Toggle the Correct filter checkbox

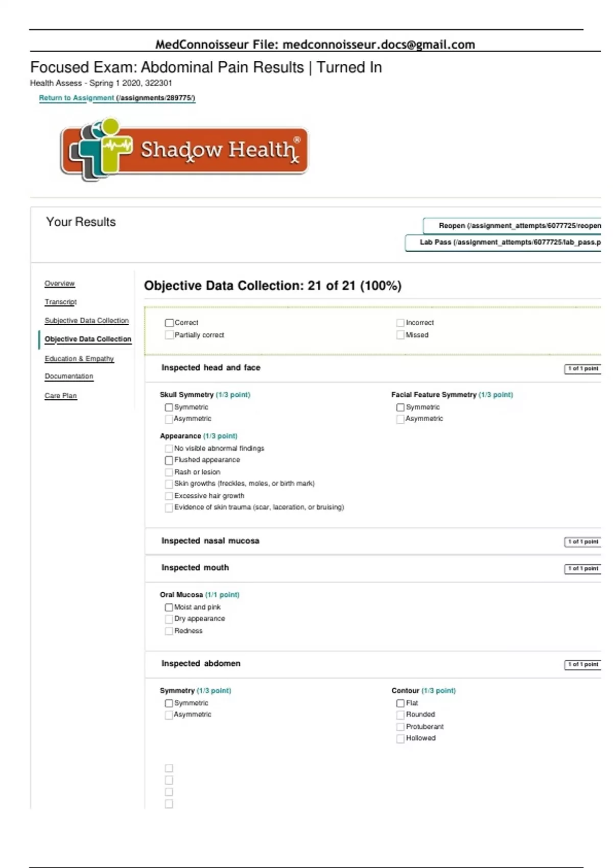click(169, 323)
